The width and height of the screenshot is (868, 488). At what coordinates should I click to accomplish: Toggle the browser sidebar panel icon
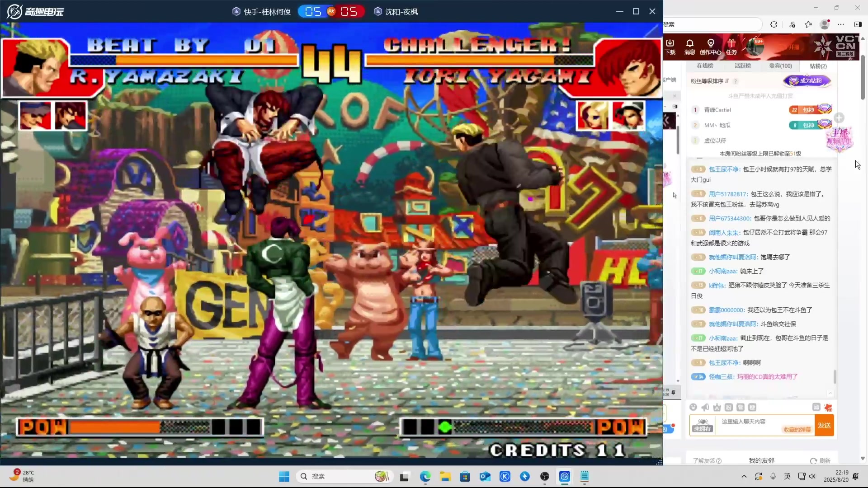point(858,24)
